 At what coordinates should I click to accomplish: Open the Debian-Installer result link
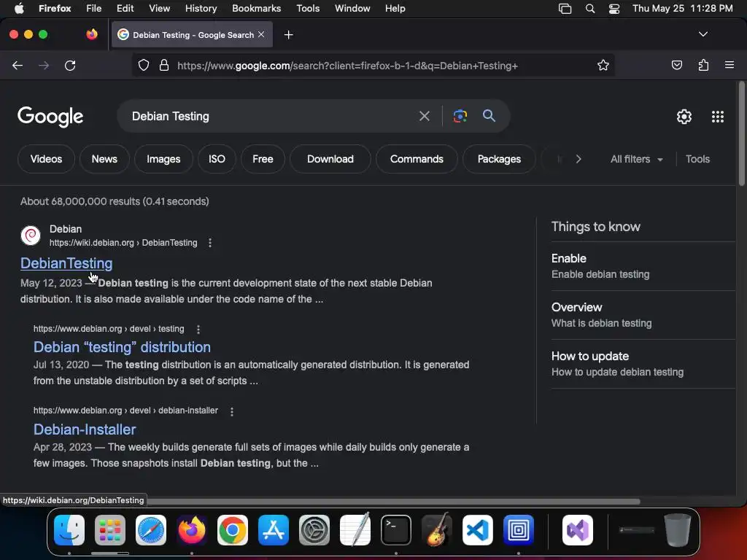point(85,429)
